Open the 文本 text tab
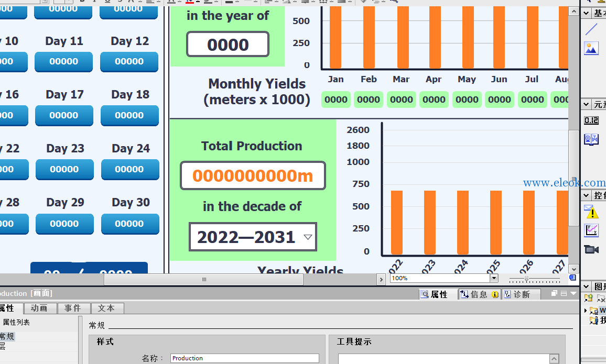This screenshot has height=364, width=606. (107, 308)
